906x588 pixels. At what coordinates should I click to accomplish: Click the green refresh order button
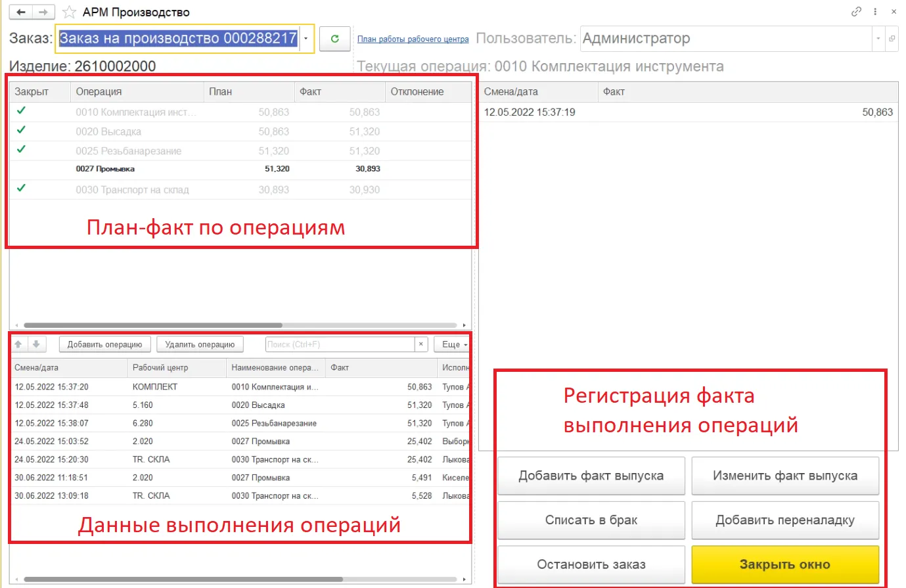[x=334, y=39]
